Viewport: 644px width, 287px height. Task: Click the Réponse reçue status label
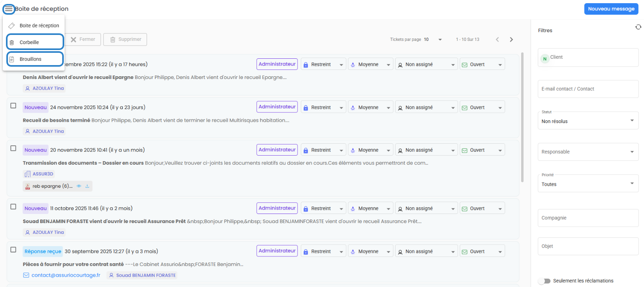43,251
